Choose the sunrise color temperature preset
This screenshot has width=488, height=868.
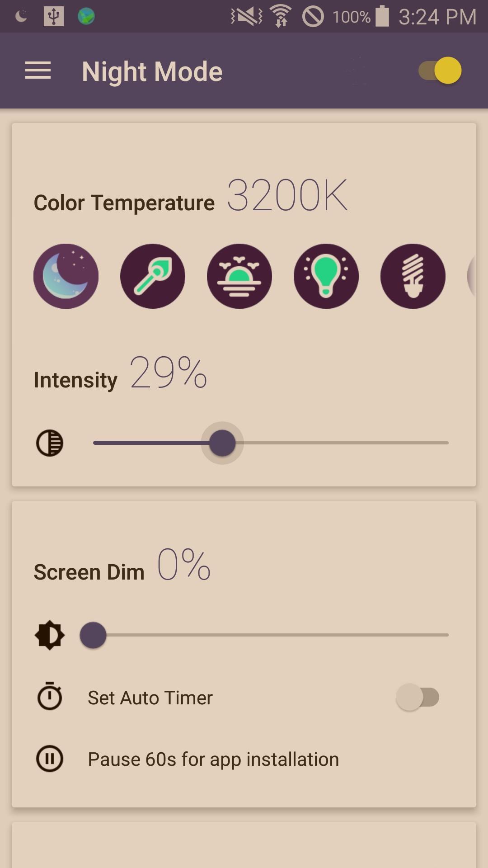[239, 276]
